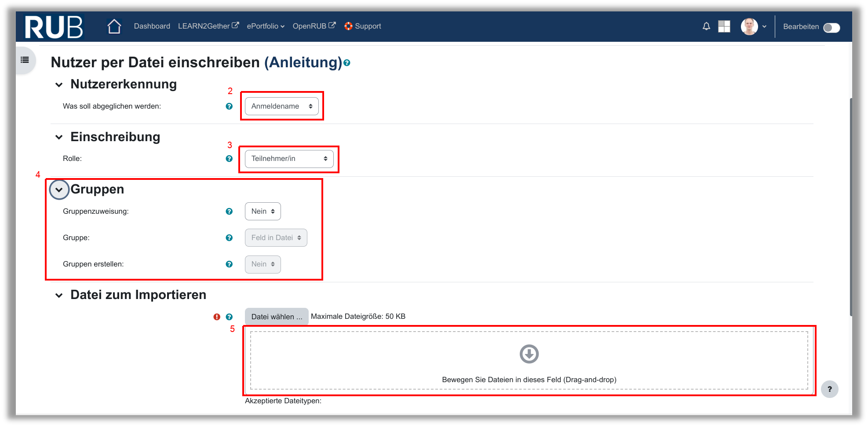Click the home icon in navbar

114,26
